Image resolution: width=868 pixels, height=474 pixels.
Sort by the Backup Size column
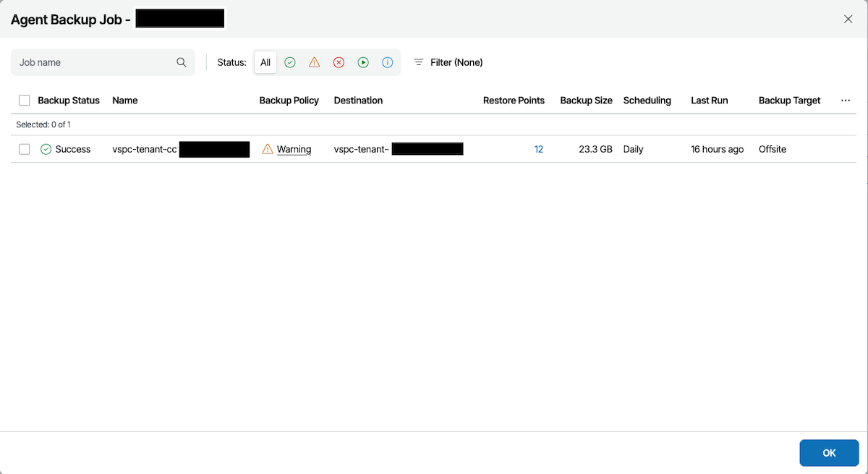586,101
